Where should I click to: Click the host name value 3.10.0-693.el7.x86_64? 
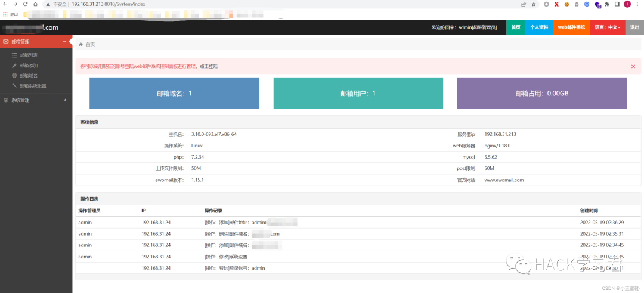coord(213,134)
